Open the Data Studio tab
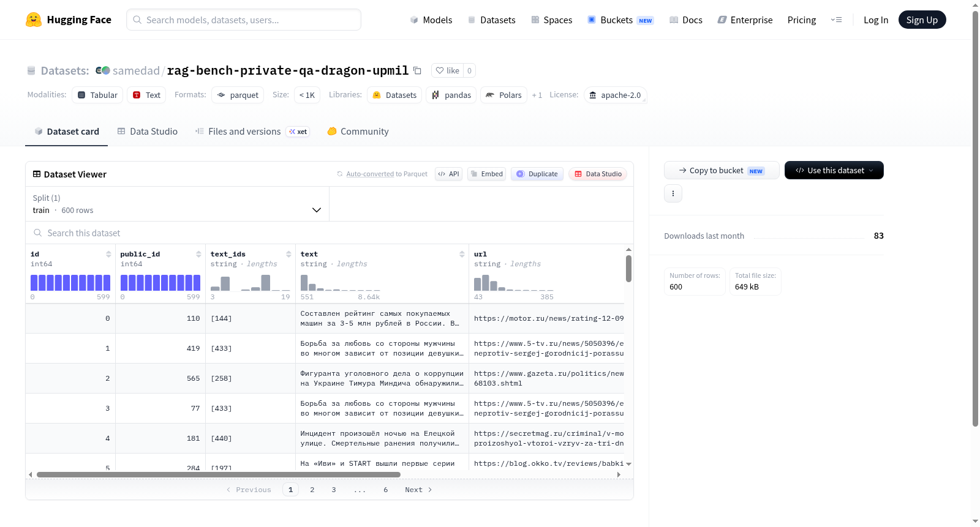The height and width of the screenshot is (527, 980). (148, 132)
